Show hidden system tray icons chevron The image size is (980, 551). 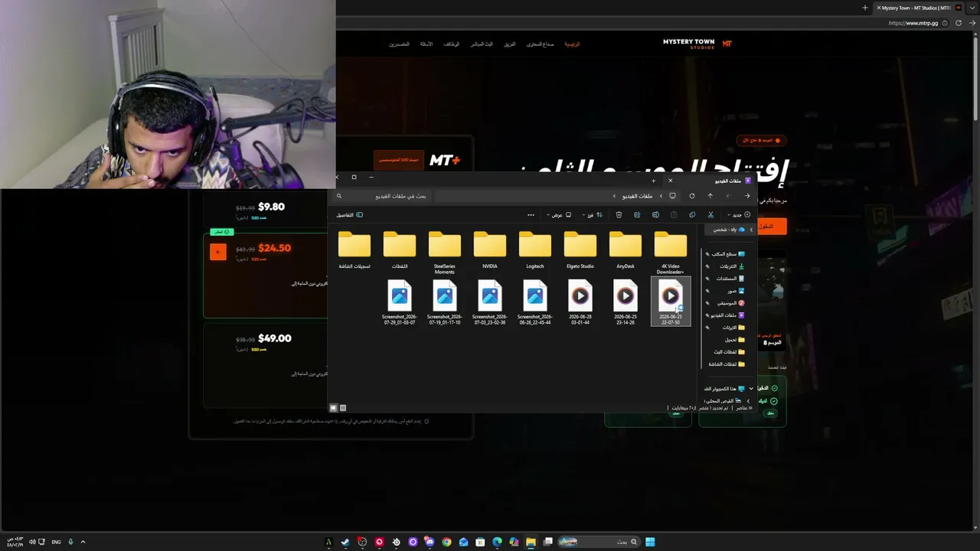pyautogui.click(x=83, y=542)
